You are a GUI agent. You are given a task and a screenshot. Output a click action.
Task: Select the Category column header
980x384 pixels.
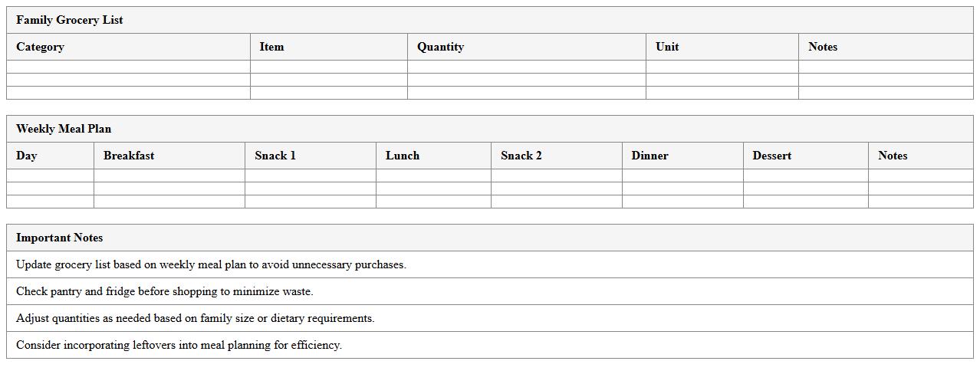(40, 47)
